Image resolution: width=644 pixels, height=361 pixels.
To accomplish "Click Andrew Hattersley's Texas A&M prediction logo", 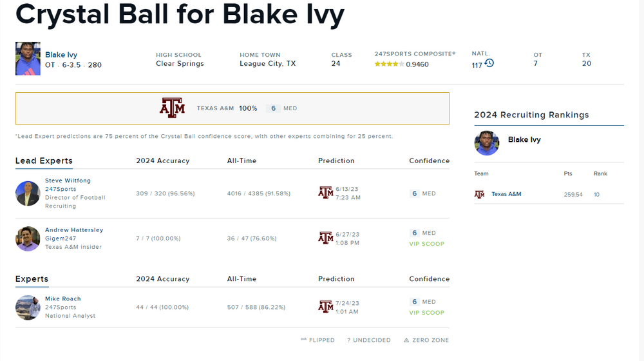I will point(326,238).
